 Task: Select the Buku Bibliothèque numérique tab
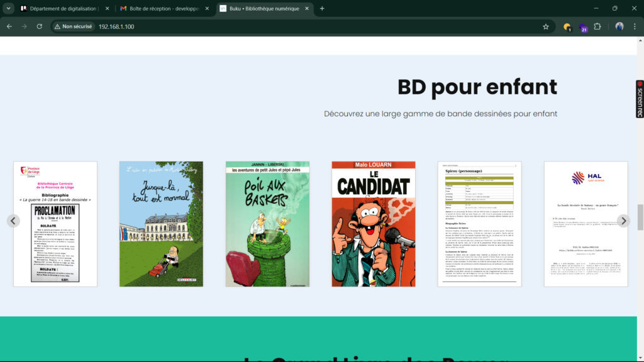coord(264,8)
